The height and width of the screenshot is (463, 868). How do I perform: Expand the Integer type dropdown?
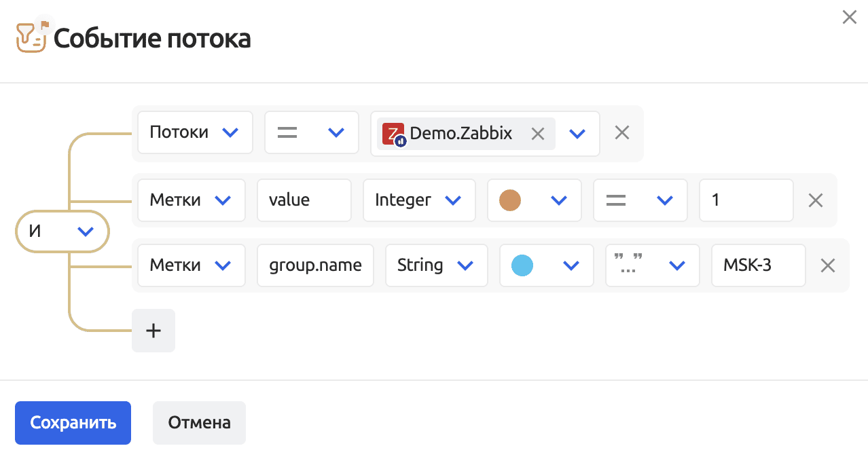(x=419, y=200)
